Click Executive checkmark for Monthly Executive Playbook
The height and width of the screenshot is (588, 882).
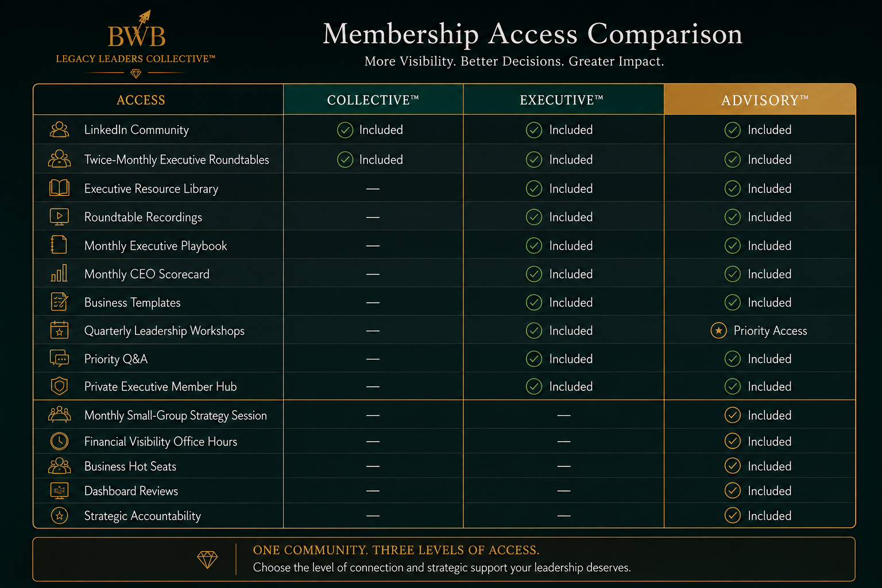coord(534,246)
